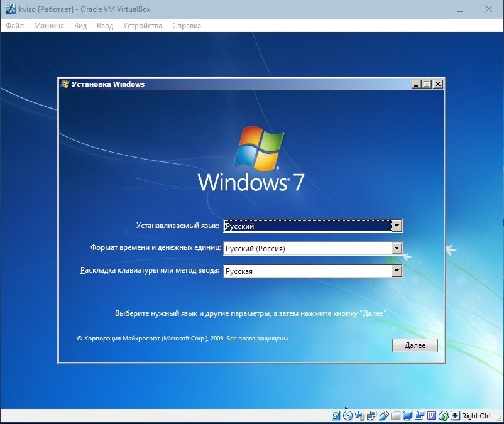Click the VirtualBox window app icon
Screen dimensions: 504x424
pos(11,9)
